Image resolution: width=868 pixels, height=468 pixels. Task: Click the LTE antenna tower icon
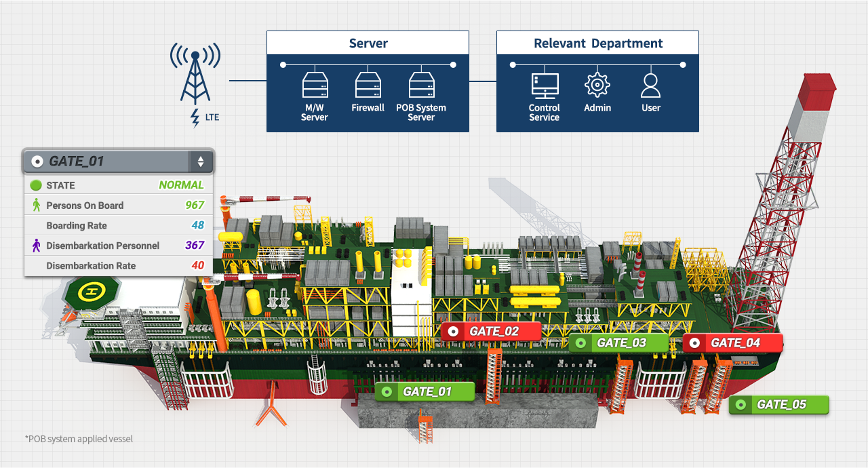pos(195,73)
